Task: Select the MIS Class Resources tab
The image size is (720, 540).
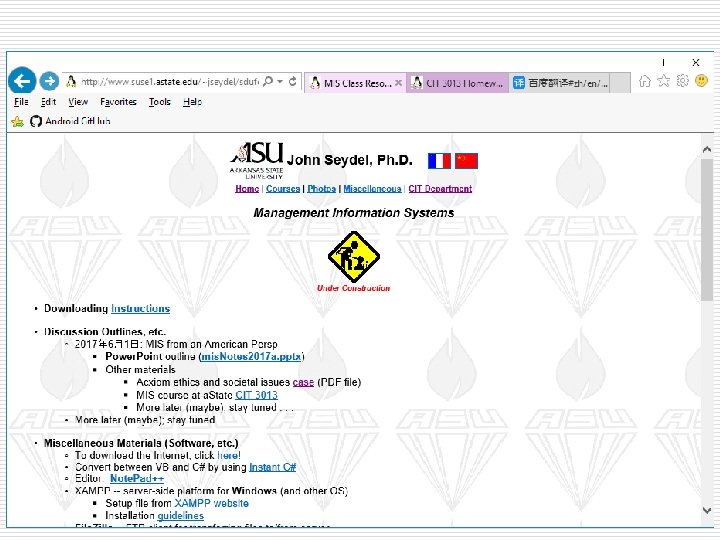Action: 351,83
